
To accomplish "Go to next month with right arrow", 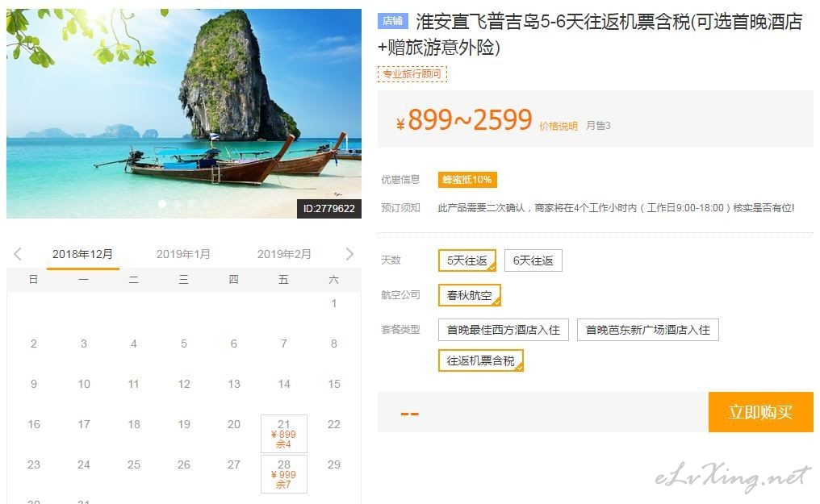I will click(x=349, y=254).
